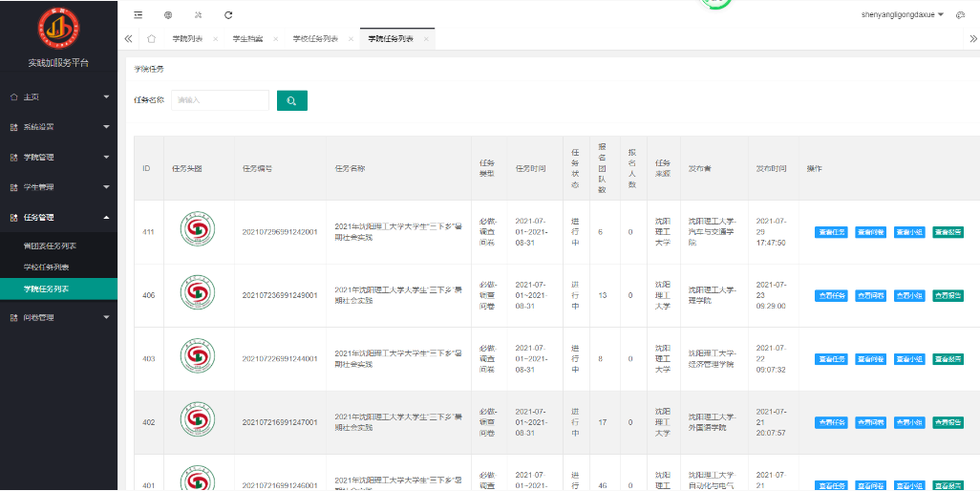Image resolution: width=980 pixels, height=491 pixels.
Task: Click 查看任务 for ID 403
Action: [831, 359]
